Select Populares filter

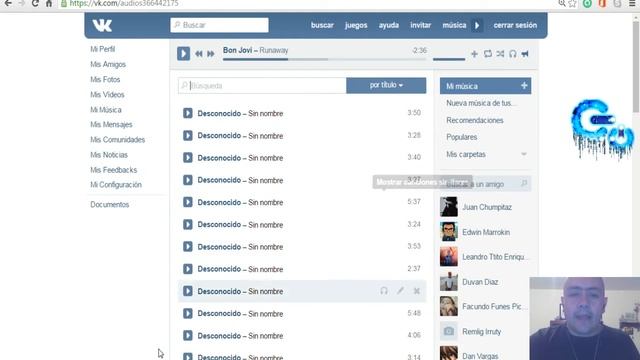(462, 137)
